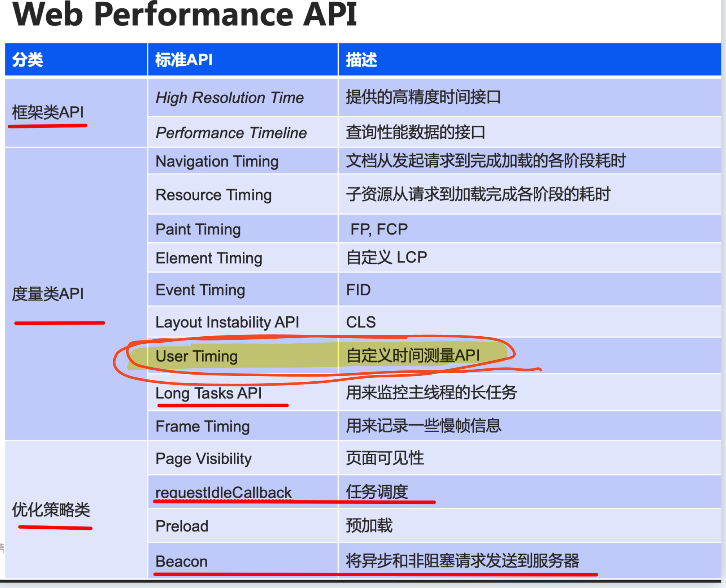Select the '子资源从请求到加载完成各阶段的耗时' description
Screen dimensions: 726x588
(x=478, y=194)
